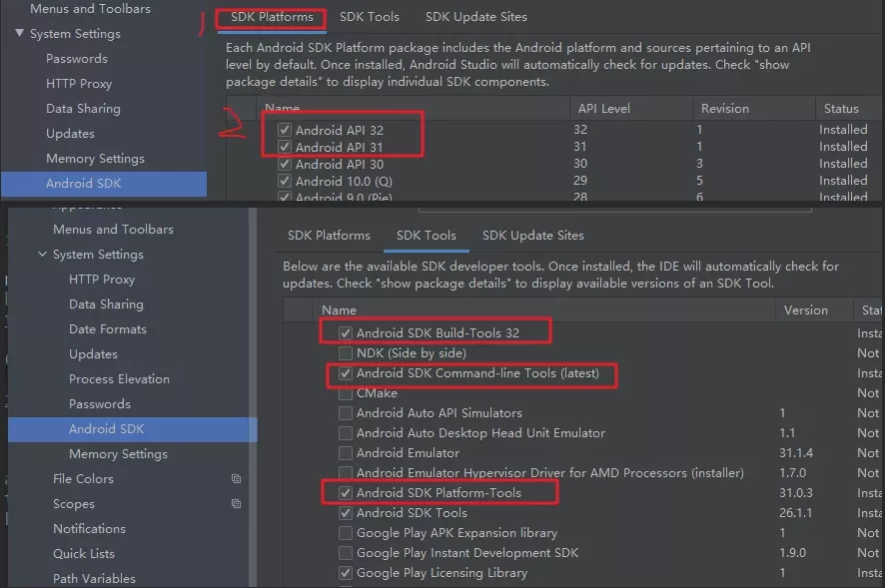Image resolution: width=885 pixels, height=588 pixels.
Task: Check the CMake checkbox
Action: tap(346, 393)
